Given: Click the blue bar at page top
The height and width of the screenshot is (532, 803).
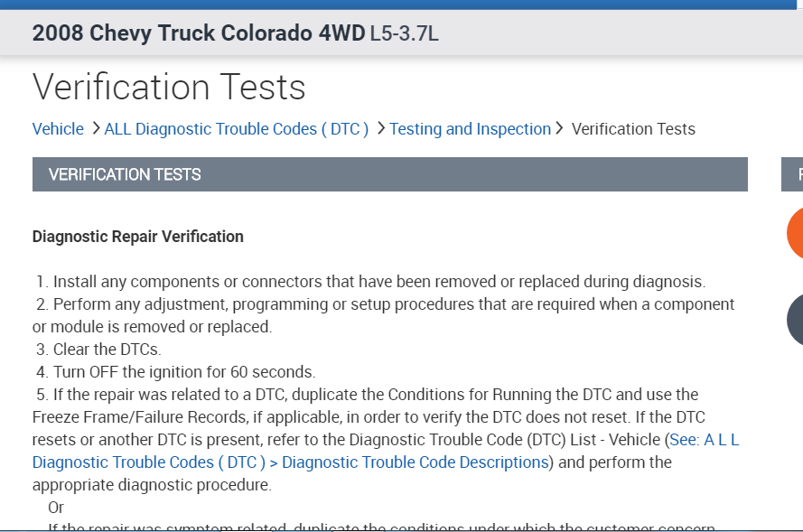Looking at the screenshot, I should 401,5.
